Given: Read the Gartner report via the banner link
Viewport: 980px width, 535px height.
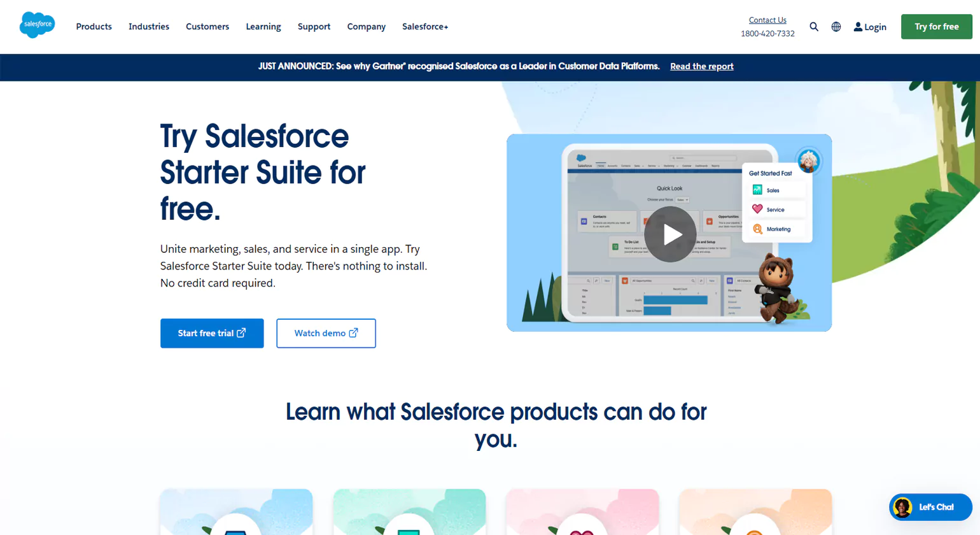Looking at the screenshot, I should 701,66.
